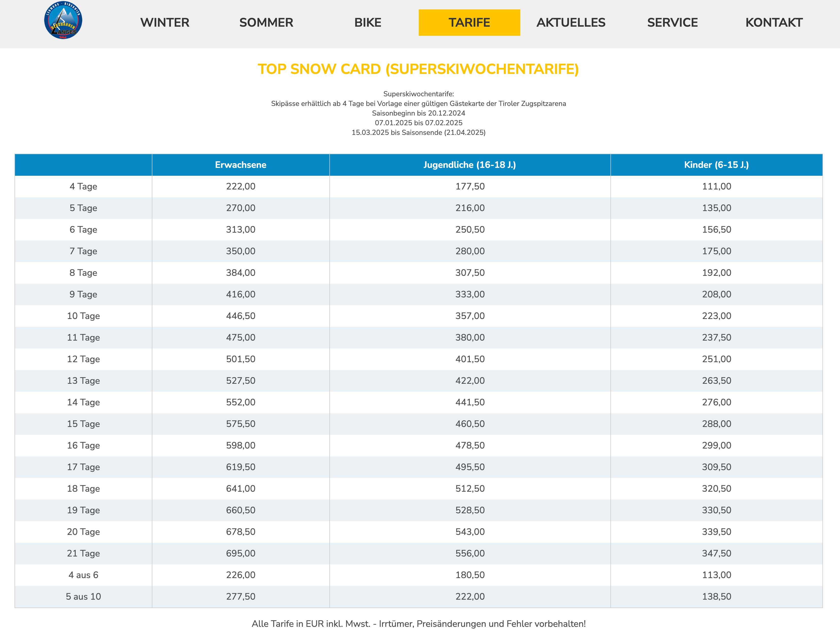Screen dimensions: 840x638
Task: Click the '07.01.2025 bis 07.02.2025' date line
Action: [418, 123]
